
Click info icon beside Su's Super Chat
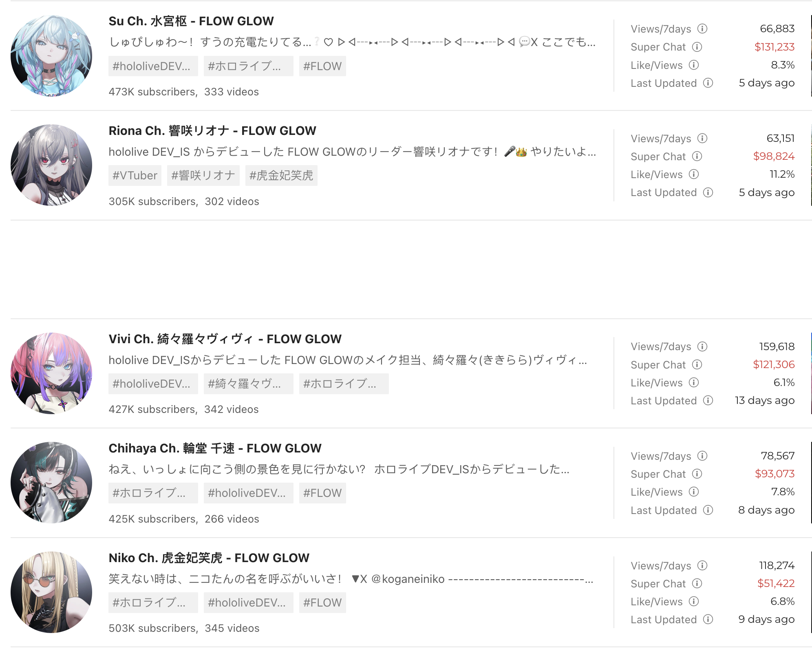(x=697, y=47)
